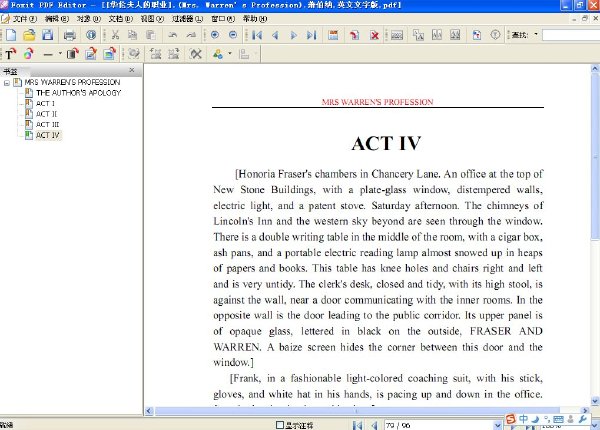Select MRS WARREN'S PROFESSION root bookmark

pyautogui.click(x=72, y=82)
